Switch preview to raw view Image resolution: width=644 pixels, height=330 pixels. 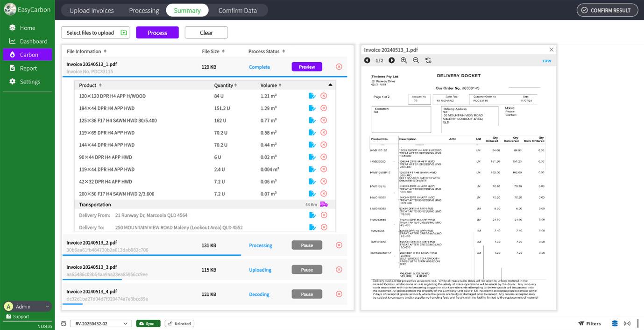pos(546,61)
